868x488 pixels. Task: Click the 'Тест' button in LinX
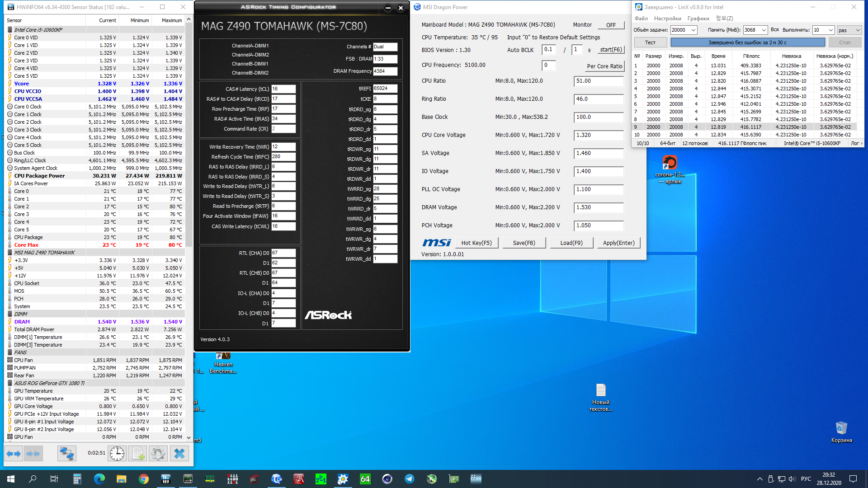point(650,42)
